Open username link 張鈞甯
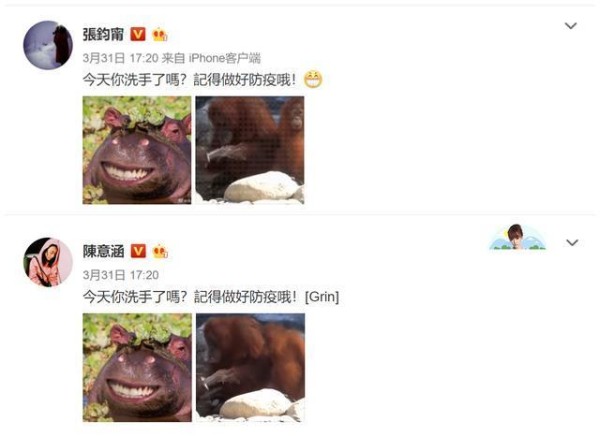The width and height of the screenshot is (600, 436). coord(103,34)
